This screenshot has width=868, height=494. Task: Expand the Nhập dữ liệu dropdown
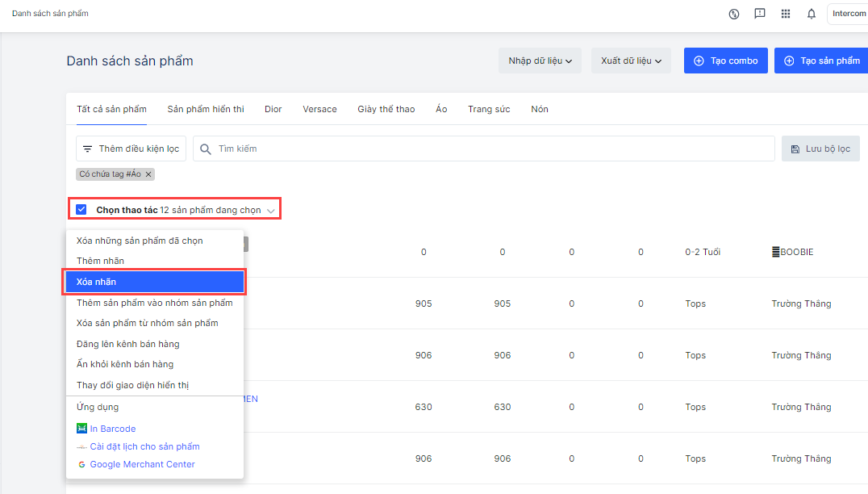(540, 61)
